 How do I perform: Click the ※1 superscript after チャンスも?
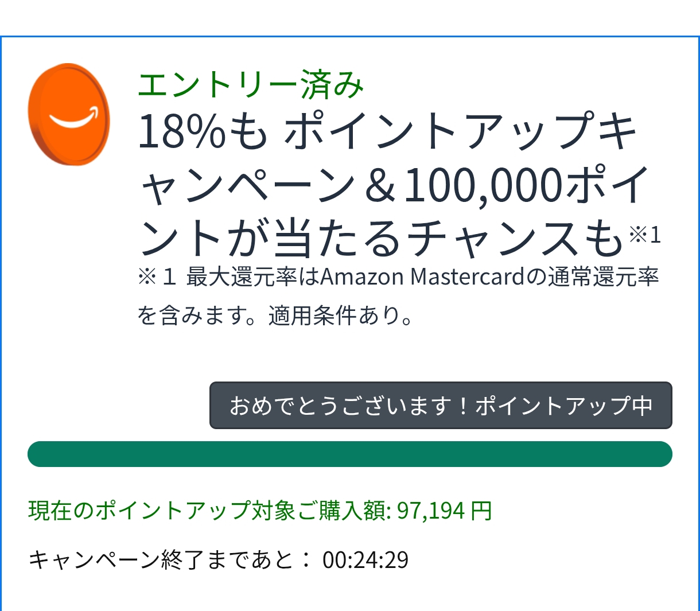645,234
